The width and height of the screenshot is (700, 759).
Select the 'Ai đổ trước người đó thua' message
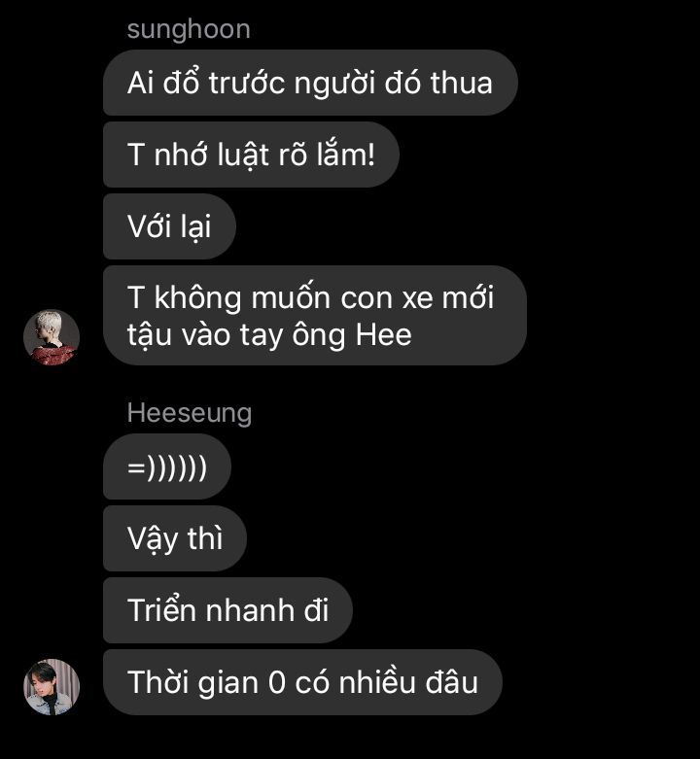point(310,83)
